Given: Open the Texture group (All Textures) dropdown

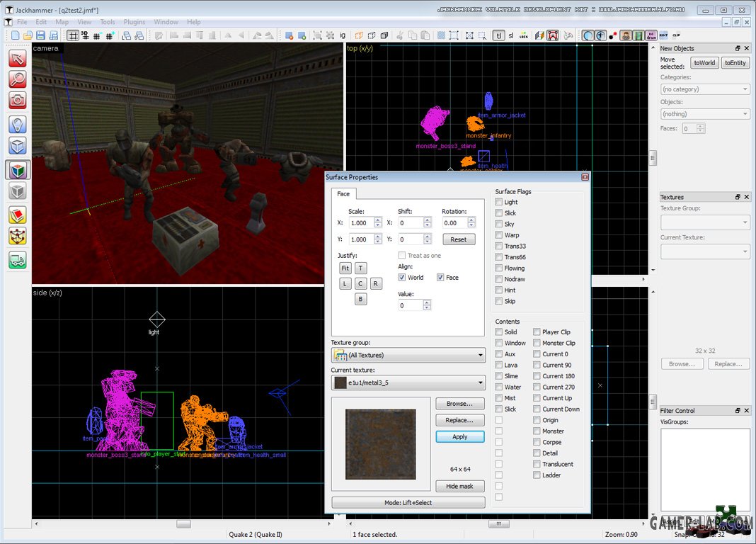Looking at the screenshot, I should pyautogui.click(x=408, y=355).
